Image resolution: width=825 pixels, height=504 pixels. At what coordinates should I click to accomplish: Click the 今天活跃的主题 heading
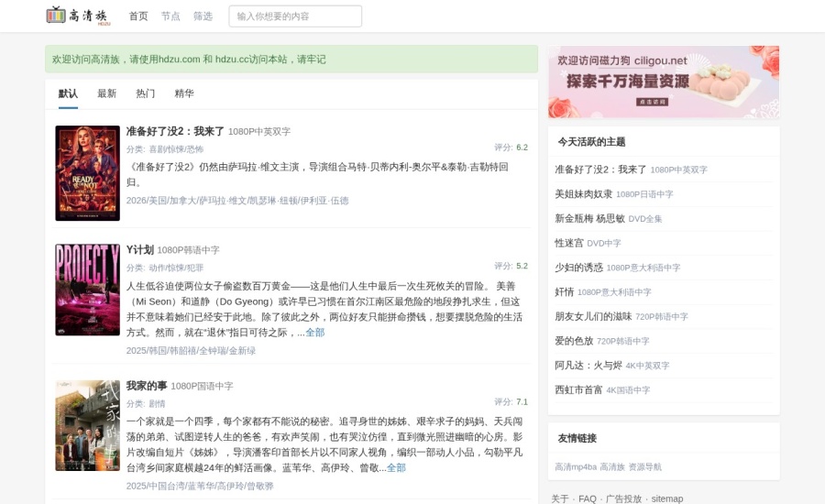click(591, 142)
